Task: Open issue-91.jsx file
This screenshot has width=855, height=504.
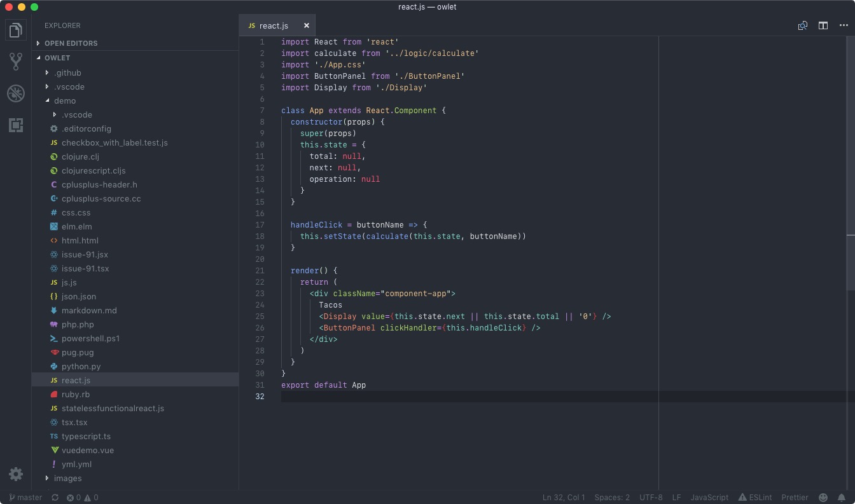Action: pyautogui.click(x=135, y=254)
